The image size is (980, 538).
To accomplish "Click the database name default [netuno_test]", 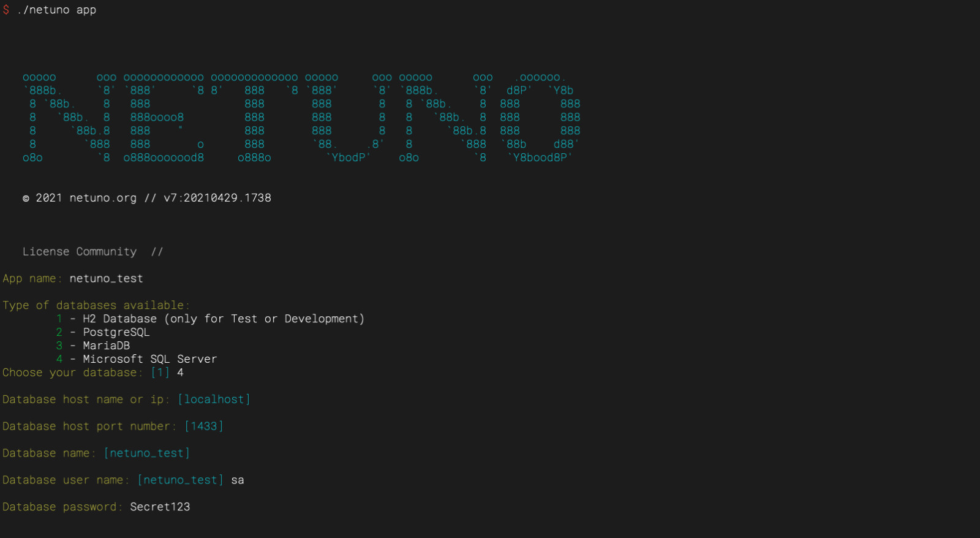I will (x=147, y=453).
